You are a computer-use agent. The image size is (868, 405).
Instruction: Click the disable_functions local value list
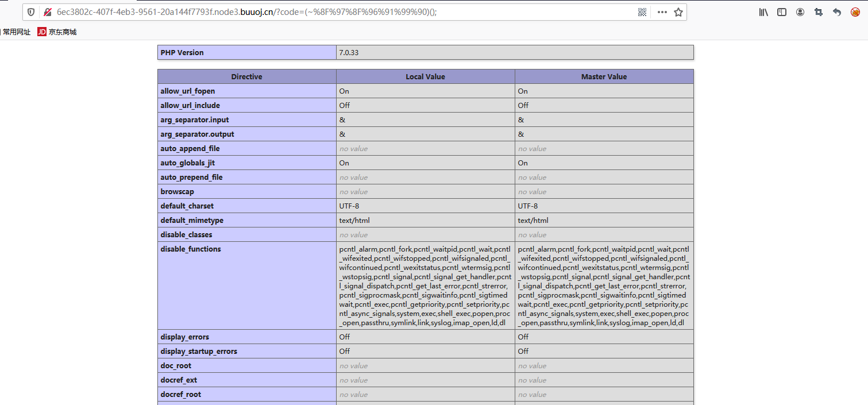coord(425,286)
